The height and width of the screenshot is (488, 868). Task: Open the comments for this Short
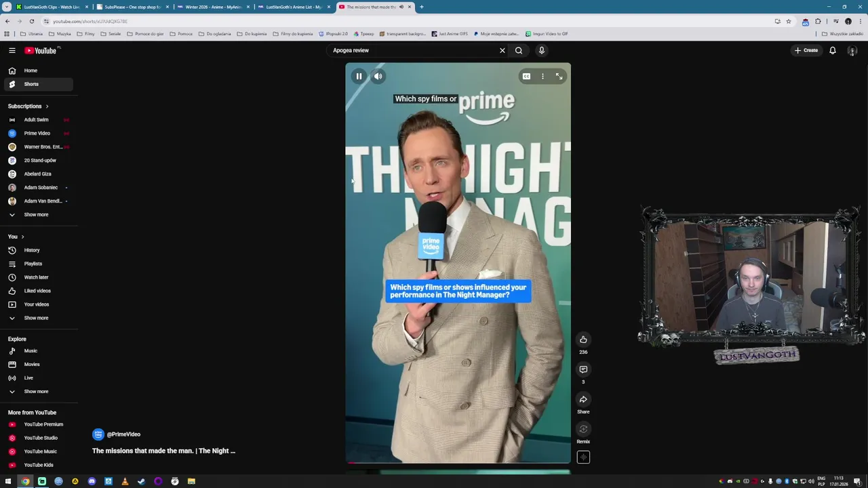point(583,369)
